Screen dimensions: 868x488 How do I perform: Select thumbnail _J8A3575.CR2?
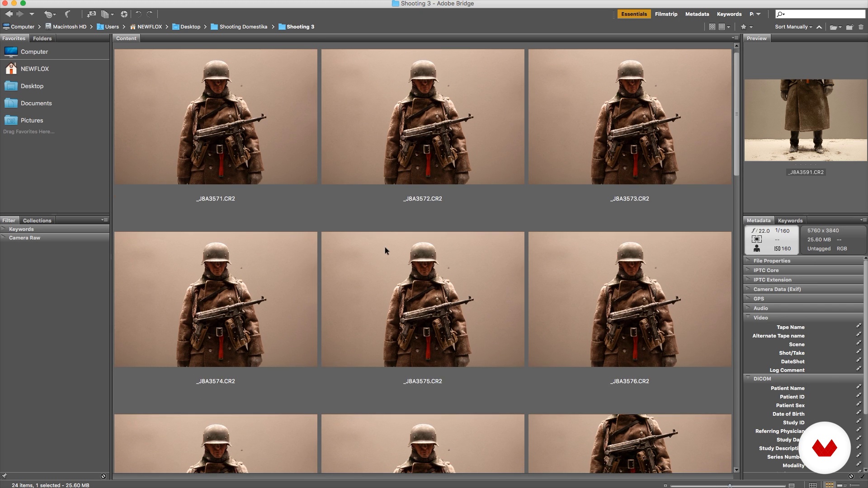tap(423, 299)
